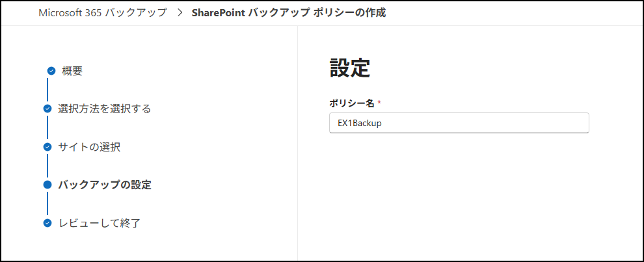Click the breadcrumb chevron separator

coord(179,12)
